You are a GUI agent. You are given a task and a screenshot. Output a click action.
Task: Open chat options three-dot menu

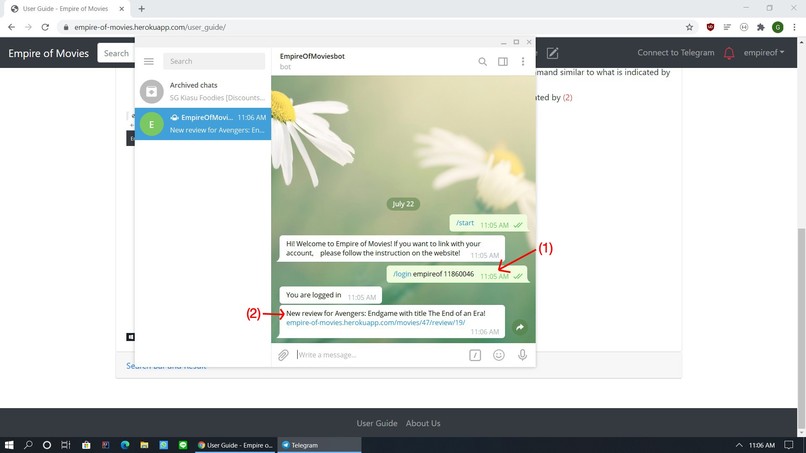click(523, 61)
